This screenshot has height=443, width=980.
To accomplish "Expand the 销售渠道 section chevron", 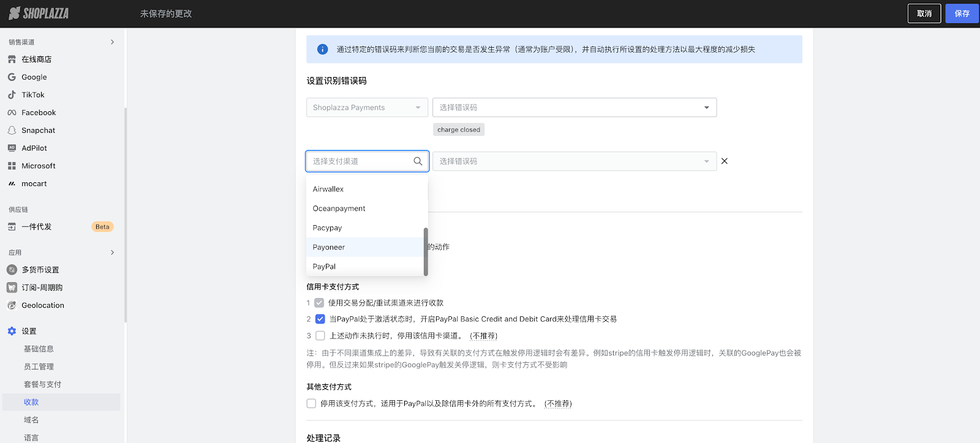I will click(x=112, y=42).
